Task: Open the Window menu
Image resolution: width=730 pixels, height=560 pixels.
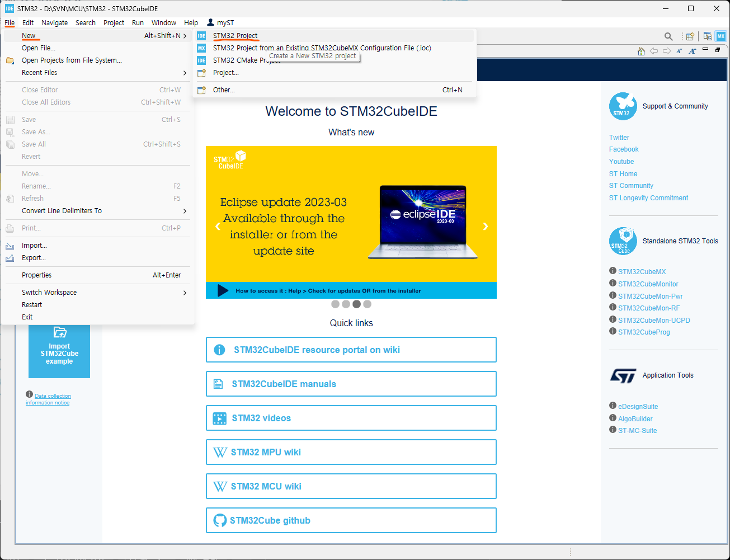Action: point(164,22)
